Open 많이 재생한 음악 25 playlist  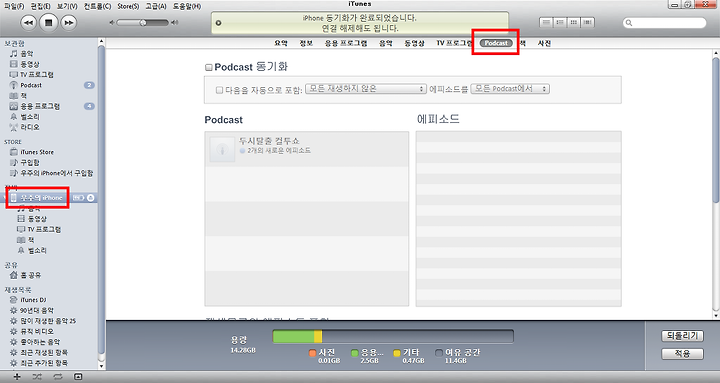[x=48, y=321]
